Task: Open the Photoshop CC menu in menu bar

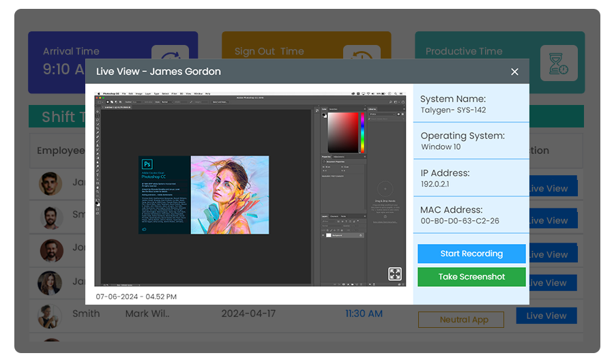Action: click(110, 93)
